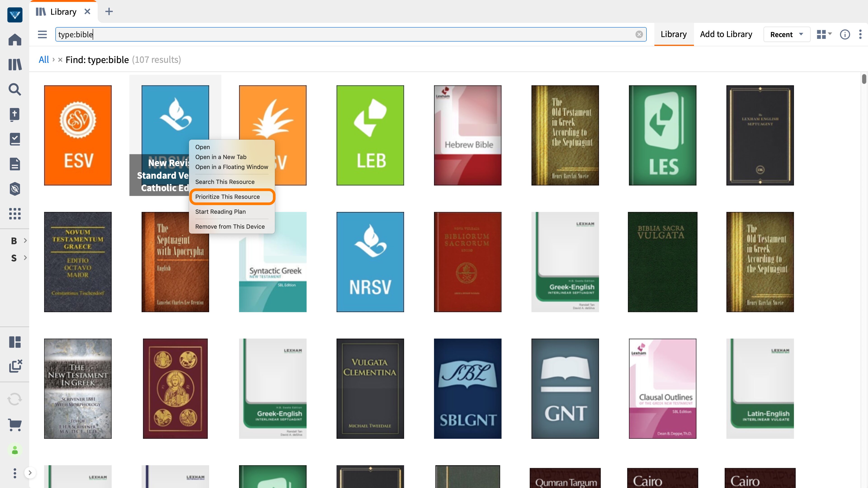Image resolution: width=868 pixels, height=488 pixels.
Task: Click the type:bible search input field
Action: pyautogui.click(x=350, y=34)
